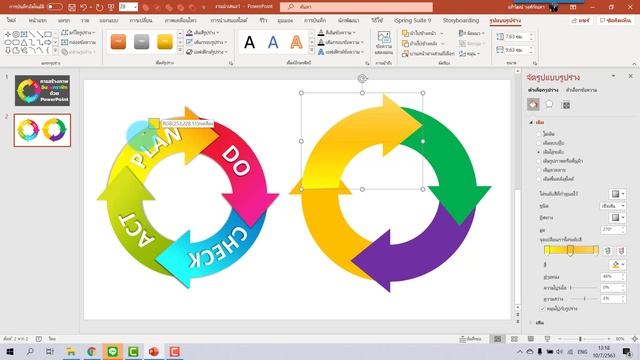Click Add gradient stop icon
640x360 pixels.
coord(607,251)
